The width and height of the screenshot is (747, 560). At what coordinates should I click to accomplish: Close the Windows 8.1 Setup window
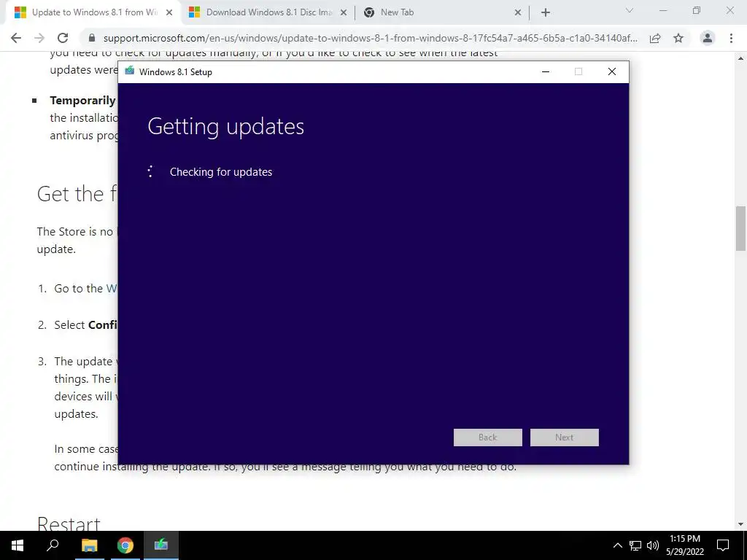tap(612, 71)
